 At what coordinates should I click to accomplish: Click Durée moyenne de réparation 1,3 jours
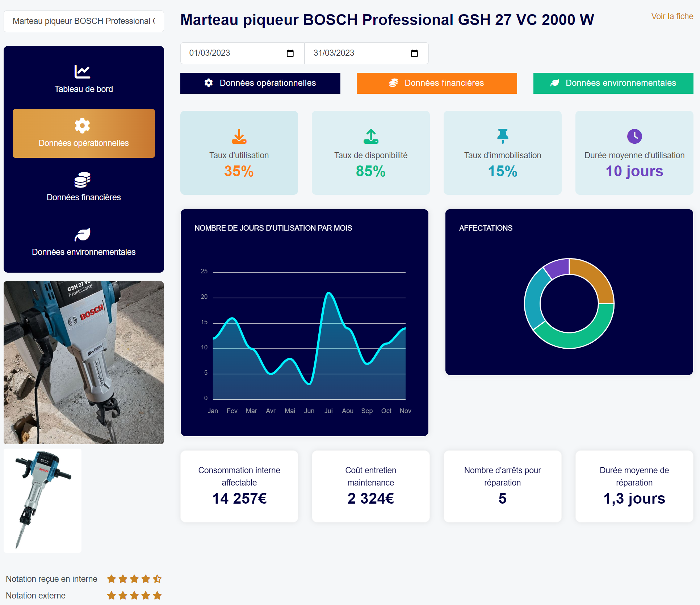634,486
